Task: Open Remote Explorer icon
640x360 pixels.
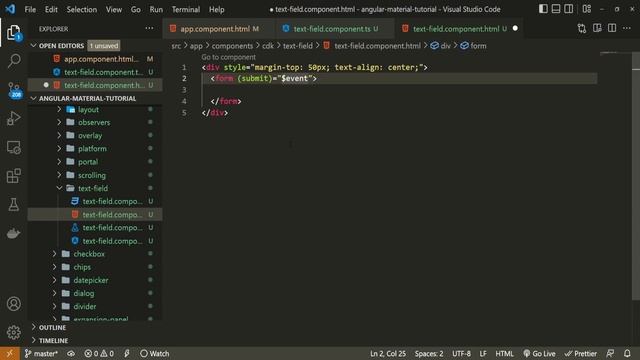Action: [13, 147]
